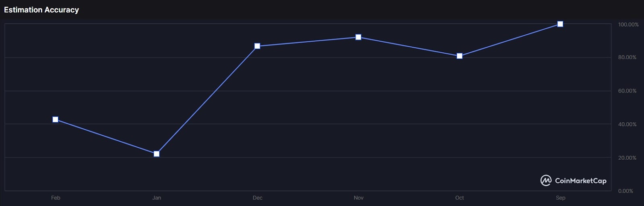Click the CoinMarketCap logo icon
This screenshot has width=644, height=206.
point(546,181)
